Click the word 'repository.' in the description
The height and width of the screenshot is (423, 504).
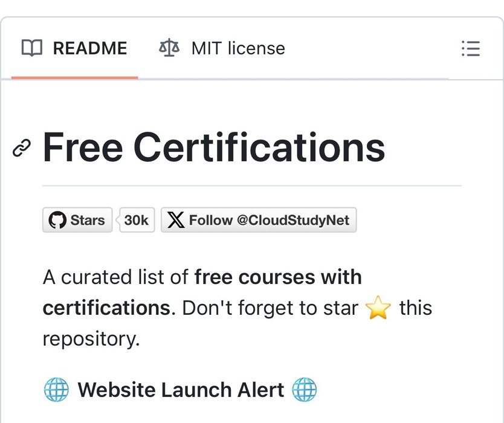pos(91,340)
